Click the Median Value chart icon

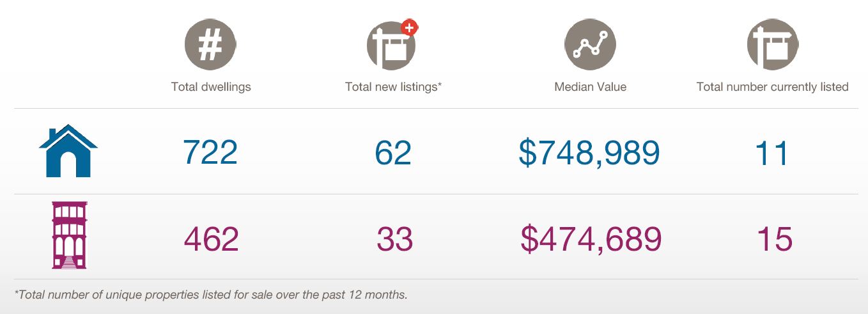tap(590, 45)
